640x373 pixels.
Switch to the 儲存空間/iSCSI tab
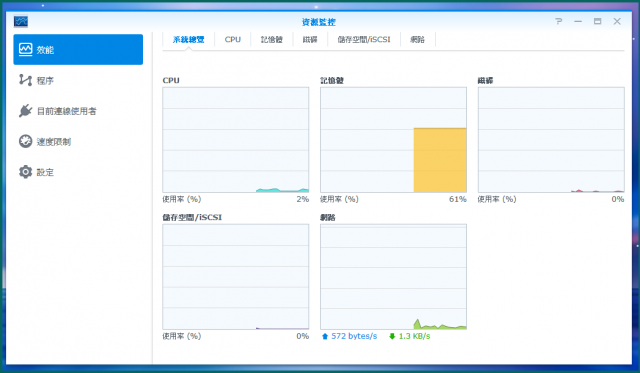tap(364, 40)
